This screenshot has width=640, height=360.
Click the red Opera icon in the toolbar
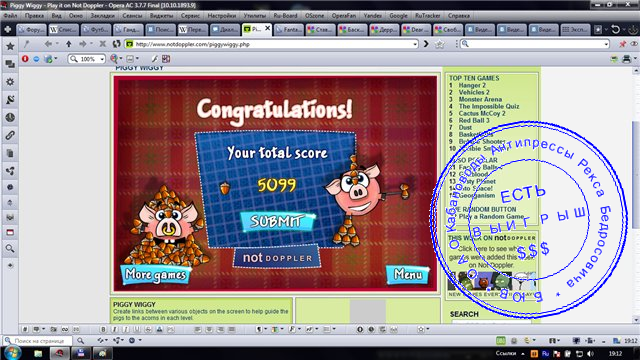click(x=25, y=59)
